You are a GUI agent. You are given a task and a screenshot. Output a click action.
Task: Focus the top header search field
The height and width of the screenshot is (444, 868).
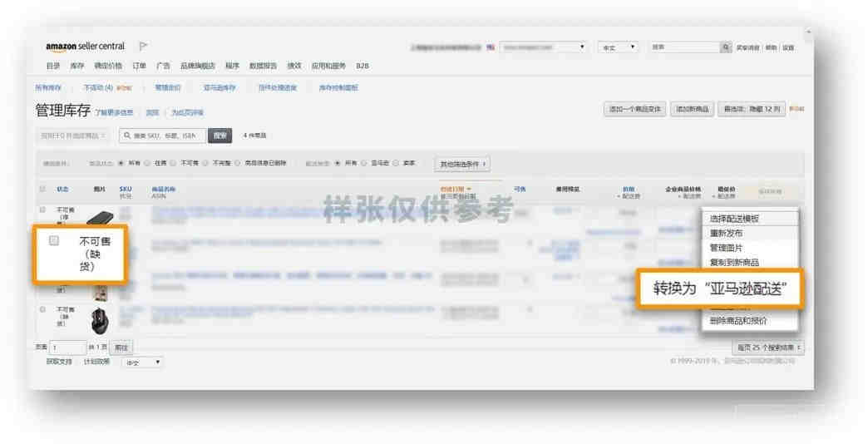point(684,47)
